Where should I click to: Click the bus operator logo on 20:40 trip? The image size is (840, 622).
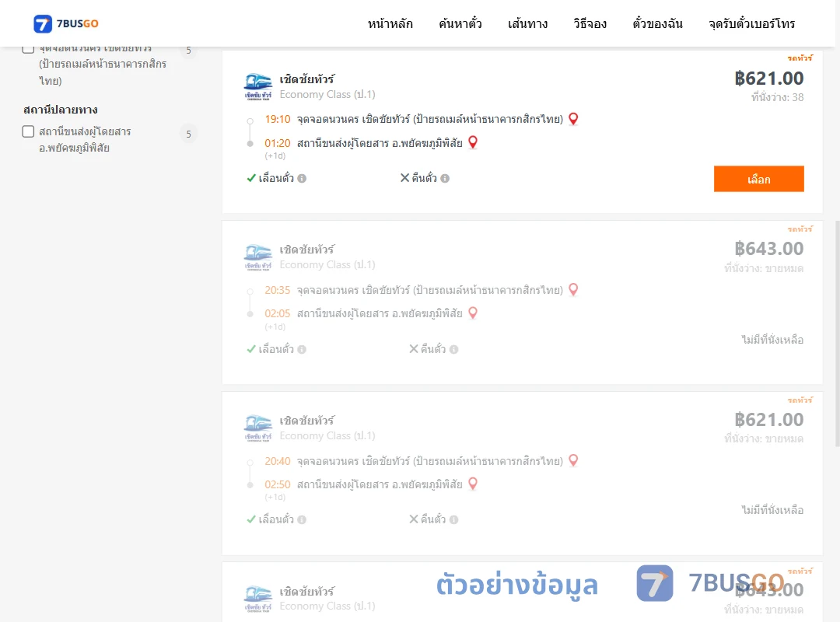tap(258, 428)
